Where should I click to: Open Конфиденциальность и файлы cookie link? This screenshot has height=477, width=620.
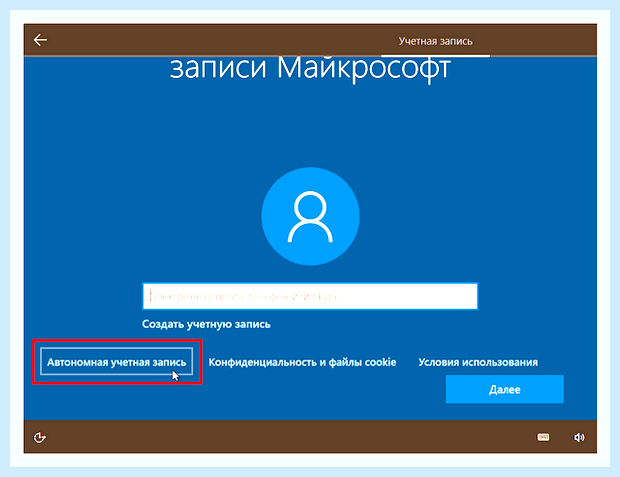pos(302,362)
